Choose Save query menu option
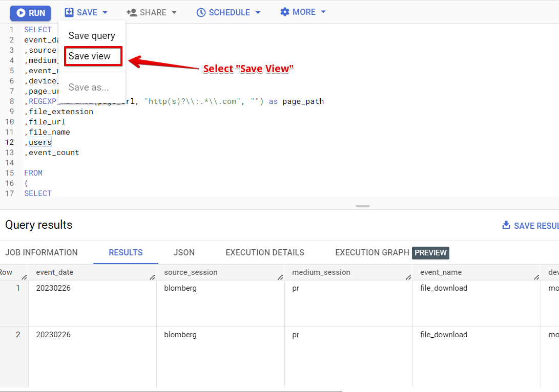 (x=91, y=35)
